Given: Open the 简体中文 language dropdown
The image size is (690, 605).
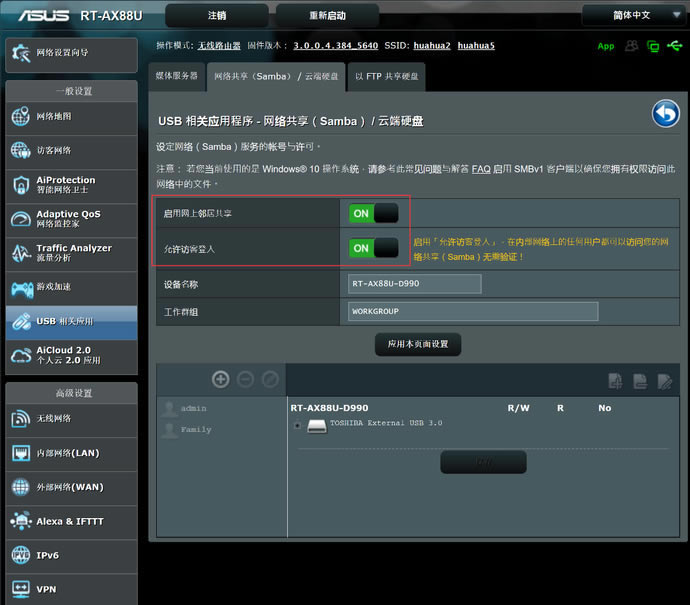Looking at the screenshot, I should (631, 15).
